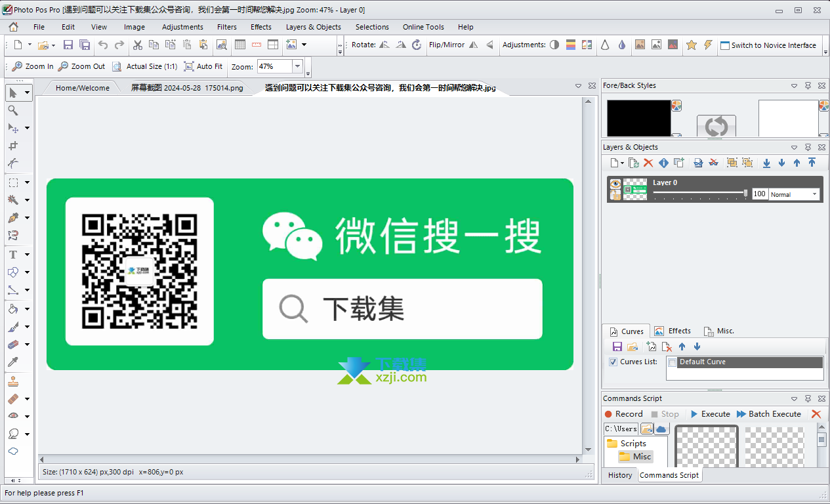Image resolution: width=830 pixels, height=504 pixels.
Task: Select the Eraser tool in the toolbox
Action: point(12,344)
